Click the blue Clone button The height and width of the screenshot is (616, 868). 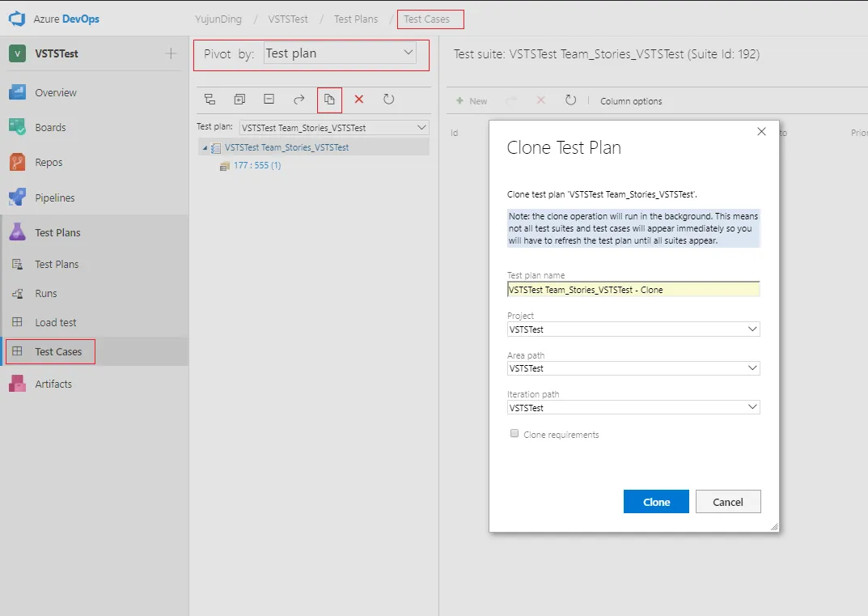(656, 501)
